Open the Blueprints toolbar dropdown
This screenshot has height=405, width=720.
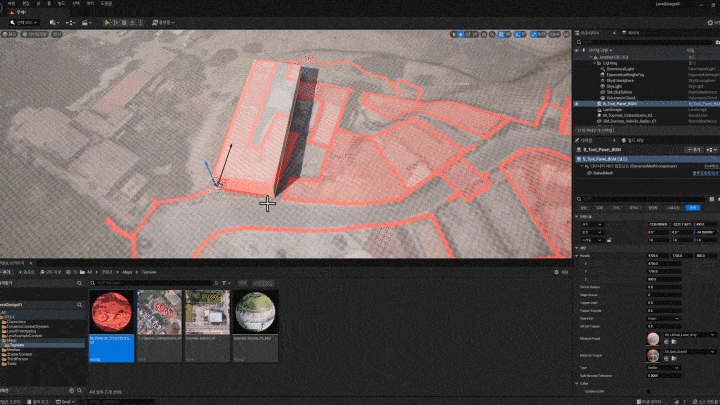point(70,22)
